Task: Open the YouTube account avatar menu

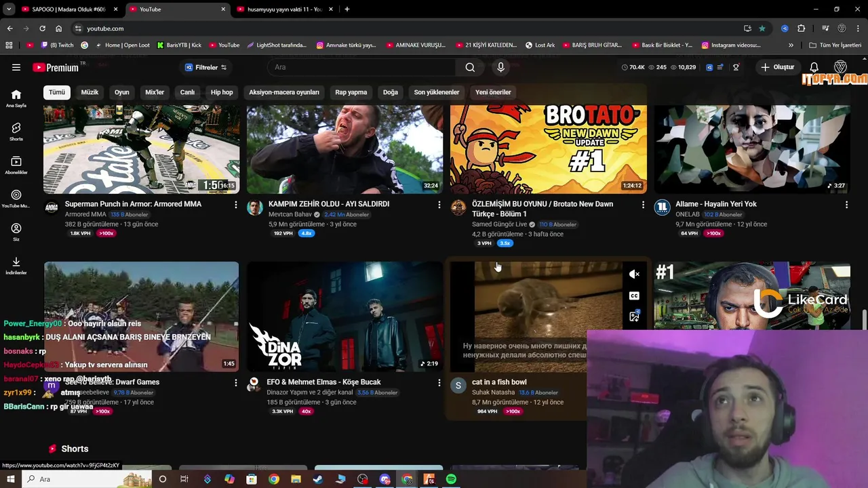Action: (x=840, y=67)
